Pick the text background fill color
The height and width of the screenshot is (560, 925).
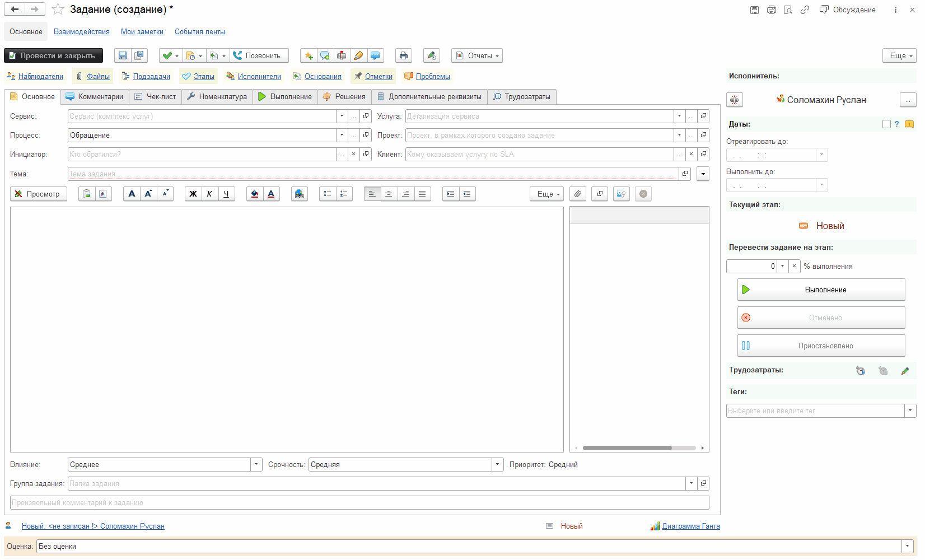tap(255, 194)
